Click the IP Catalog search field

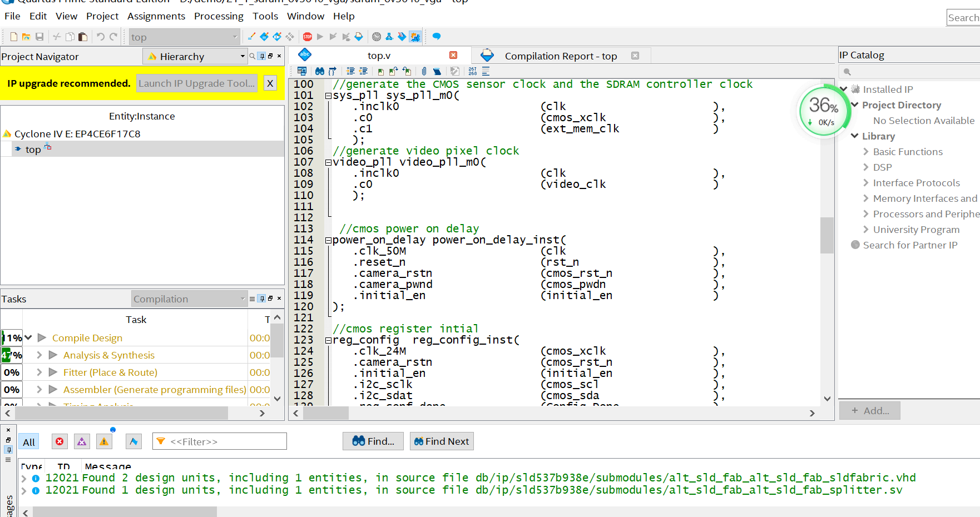[x=909, y=72]
